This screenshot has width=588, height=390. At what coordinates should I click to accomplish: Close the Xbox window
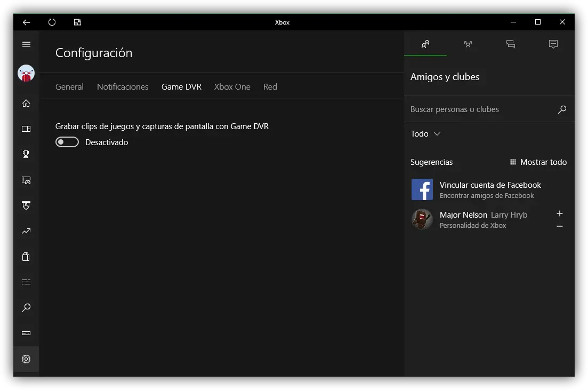[562, 22]
